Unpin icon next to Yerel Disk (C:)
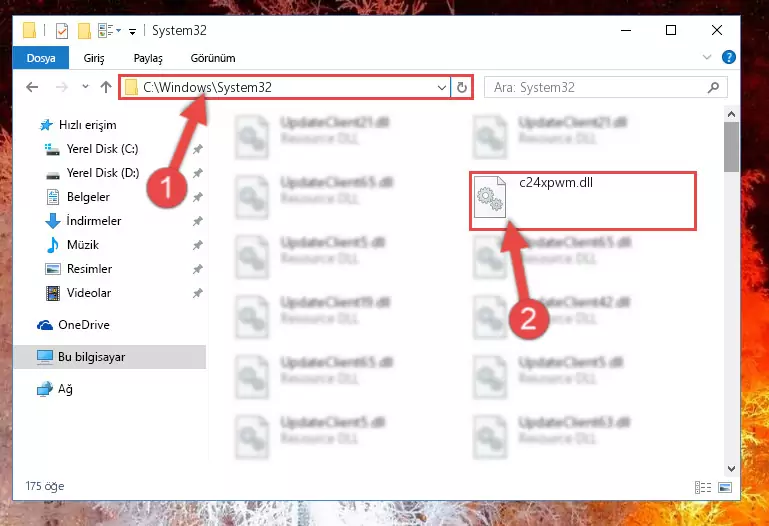Screen dimensions: 769x526 point(198,149)
